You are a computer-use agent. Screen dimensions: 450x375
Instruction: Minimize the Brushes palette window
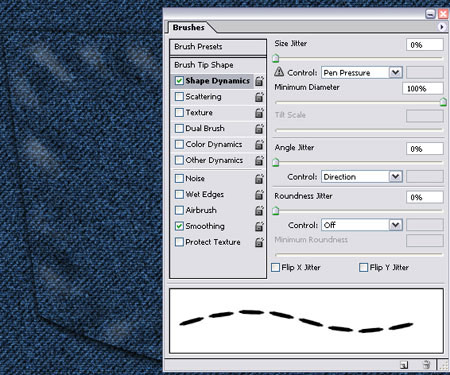[430, 14]
